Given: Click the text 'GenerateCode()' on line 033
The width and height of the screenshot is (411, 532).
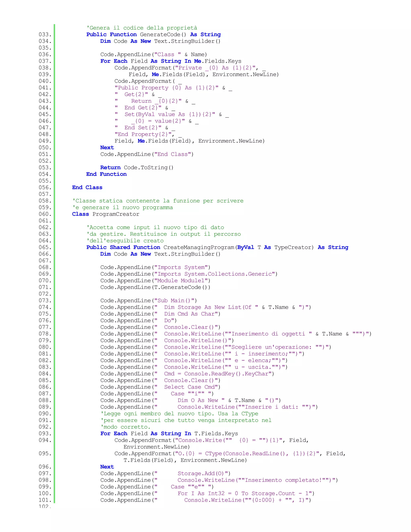Looking at the screenshot, I should (163, 35).
